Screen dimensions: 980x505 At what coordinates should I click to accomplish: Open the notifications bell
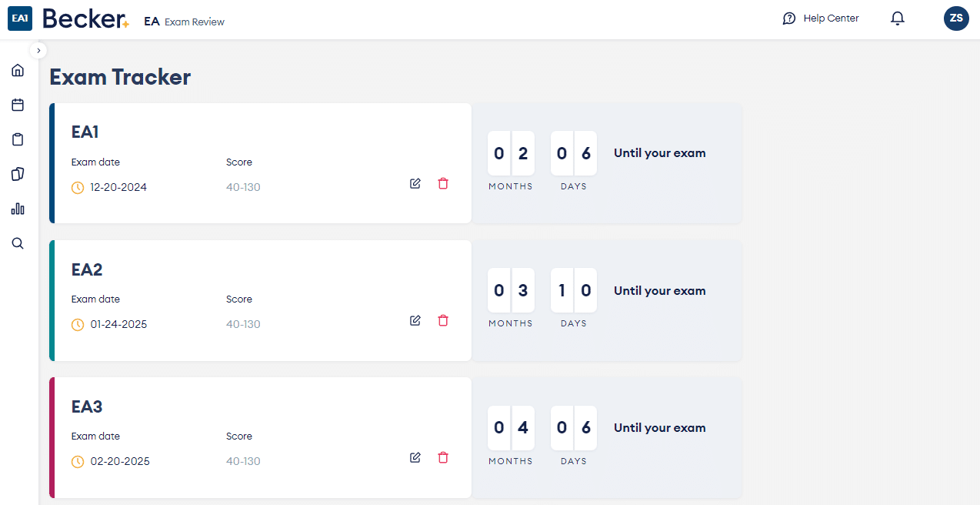[897, 18]
